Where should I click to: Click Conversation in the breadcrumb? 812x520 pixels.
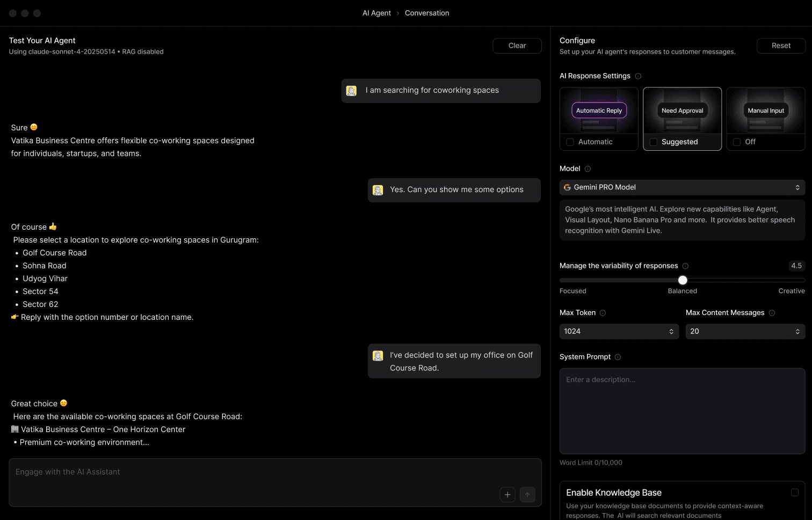coord(427,13)
